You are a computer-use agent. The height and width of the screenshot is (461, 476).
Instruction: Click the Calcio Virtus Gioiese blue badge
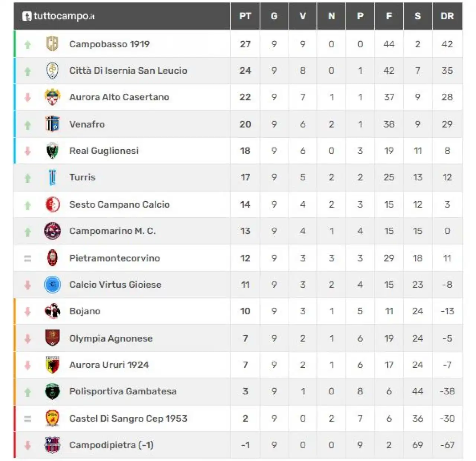[x=52, y=285]
